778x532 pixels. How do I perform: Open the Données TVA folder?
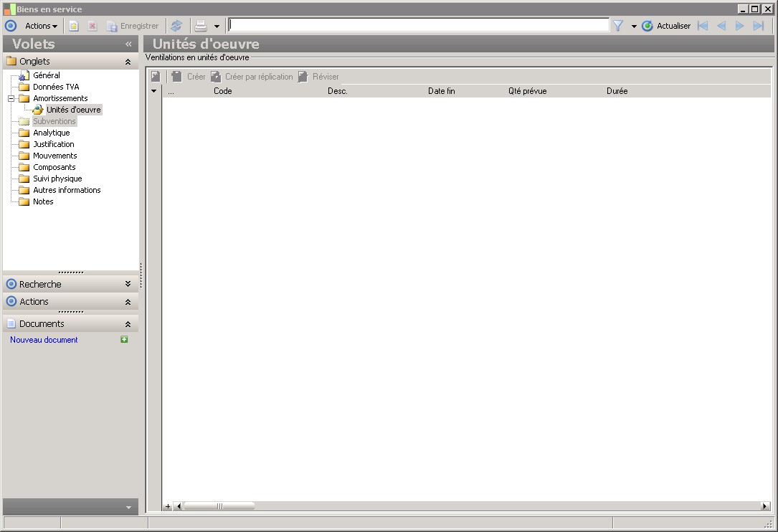56,87
